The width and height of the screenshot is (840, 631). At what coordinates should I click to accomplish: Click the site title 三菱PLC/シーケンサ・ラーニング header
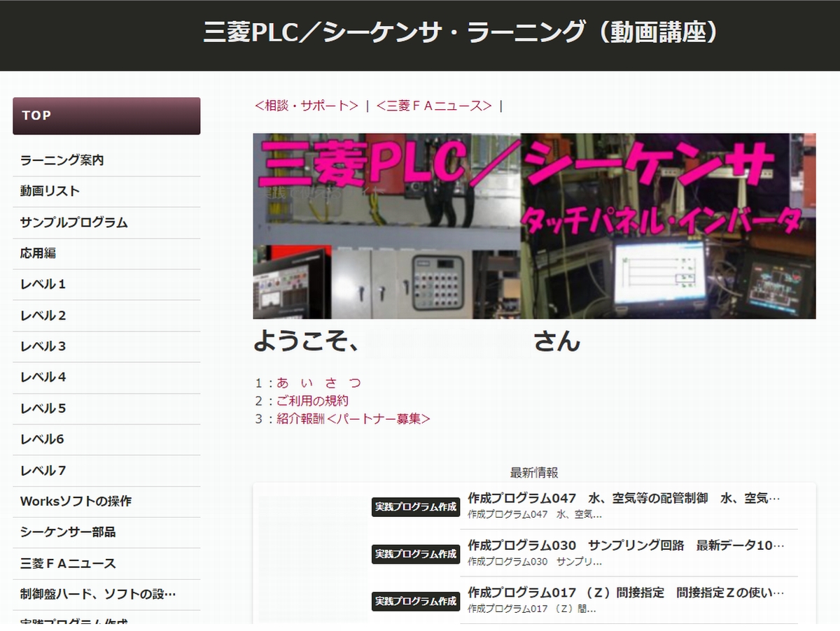(461, 32)
